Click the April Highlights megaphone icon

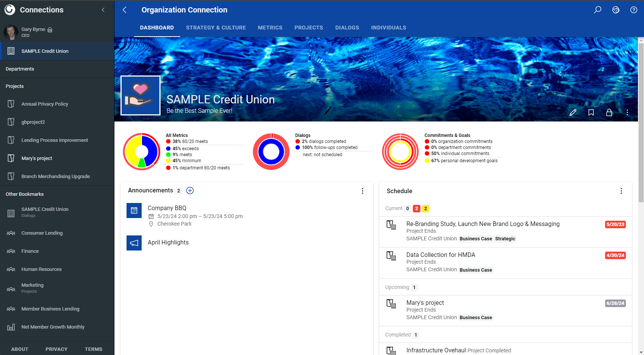pos(134,243)
